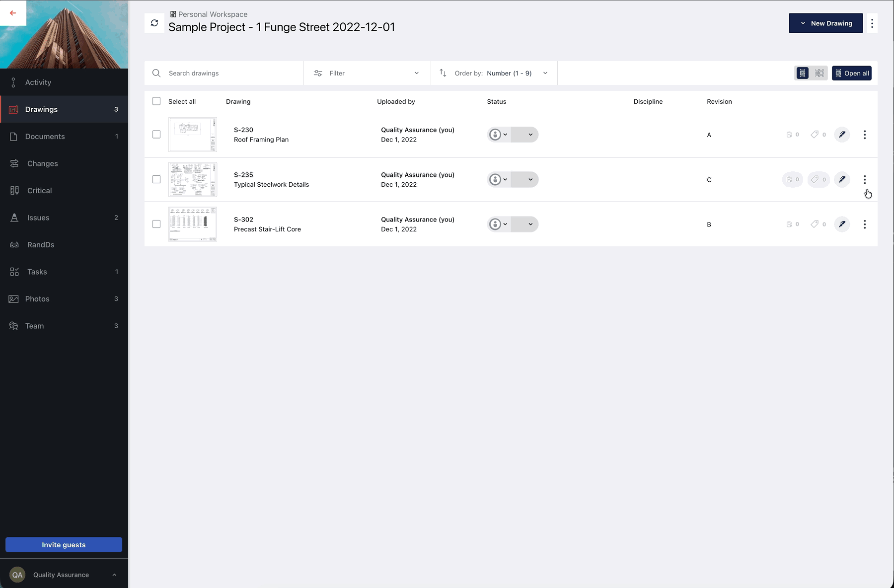Open the S-230 drawing thumbnail

193,135
